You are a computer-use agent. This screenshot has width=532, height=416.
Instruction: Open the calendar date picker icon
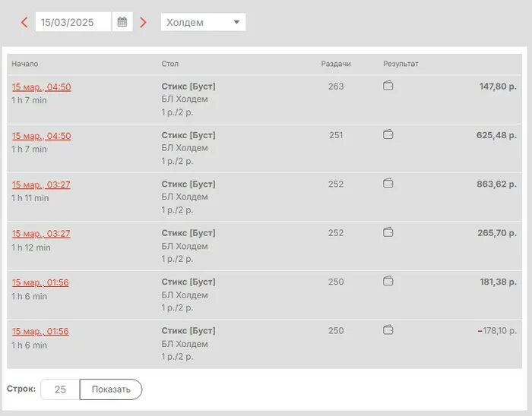(x=122, y=22)
